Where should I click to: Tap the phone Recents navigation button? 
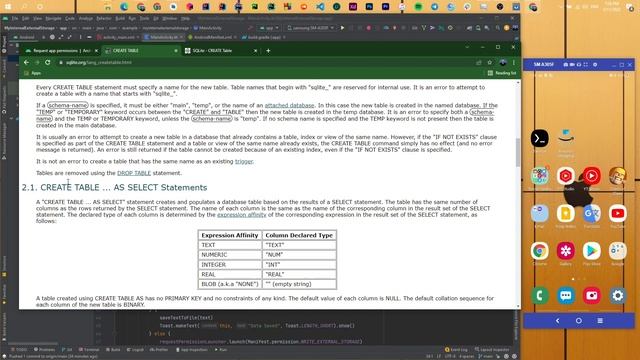(600, 321)
